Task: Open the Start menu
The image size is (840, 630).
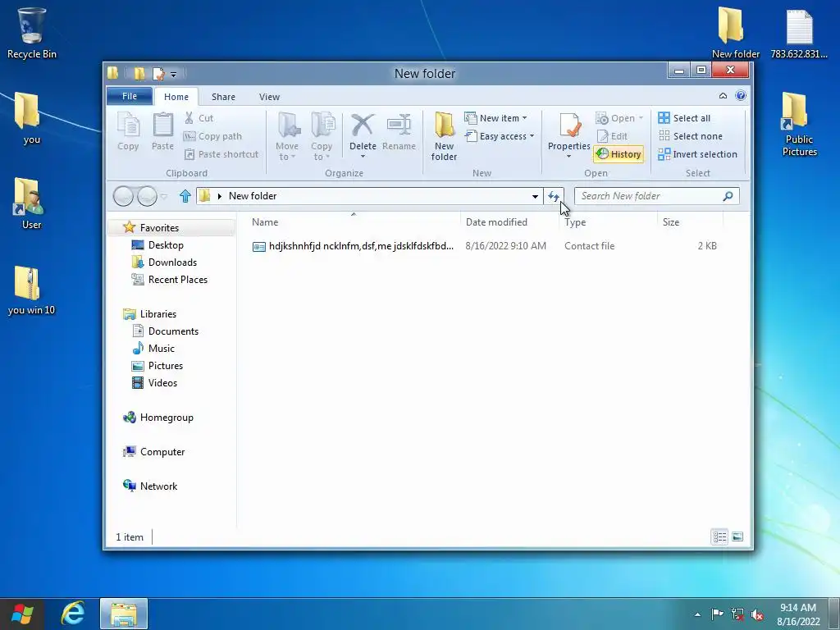Action: 22,614
